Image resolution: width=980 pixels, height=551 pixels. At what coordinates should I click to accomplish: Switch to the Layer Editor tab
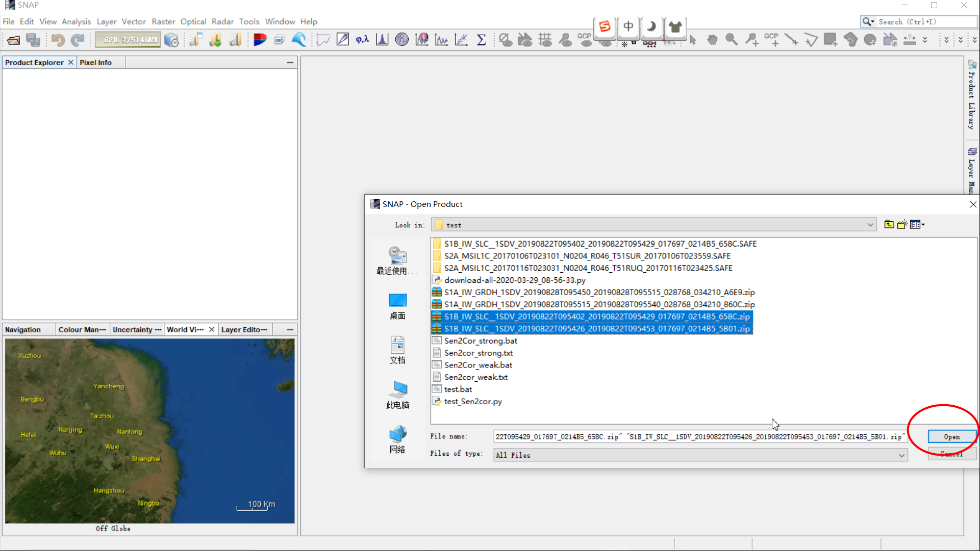tap(244, 330)
